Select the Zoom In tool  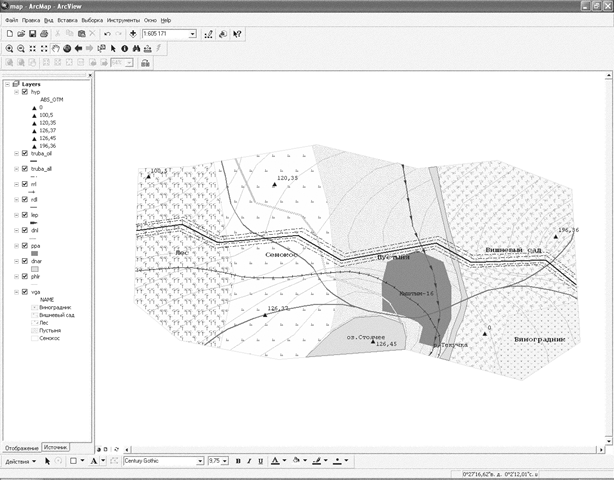[x=9, y=48]
